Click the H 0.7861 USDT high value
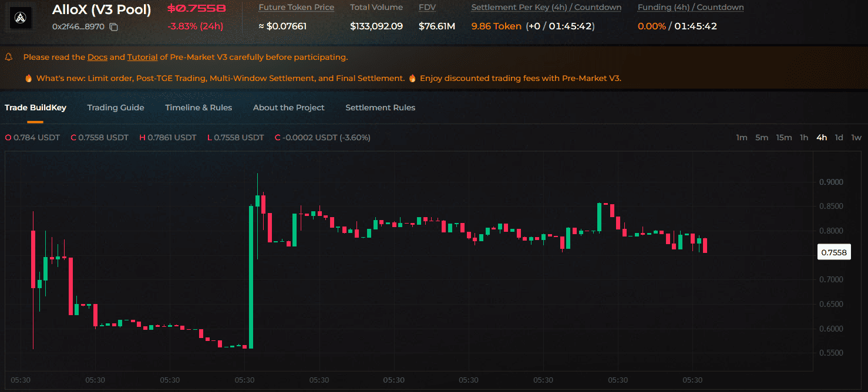The height and width of the screenshot is (392, 868). point(167,137)
